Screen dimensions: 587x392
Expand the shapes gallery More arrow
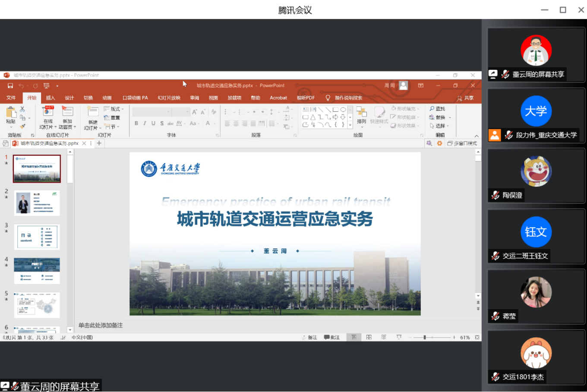tap(350, 125)
